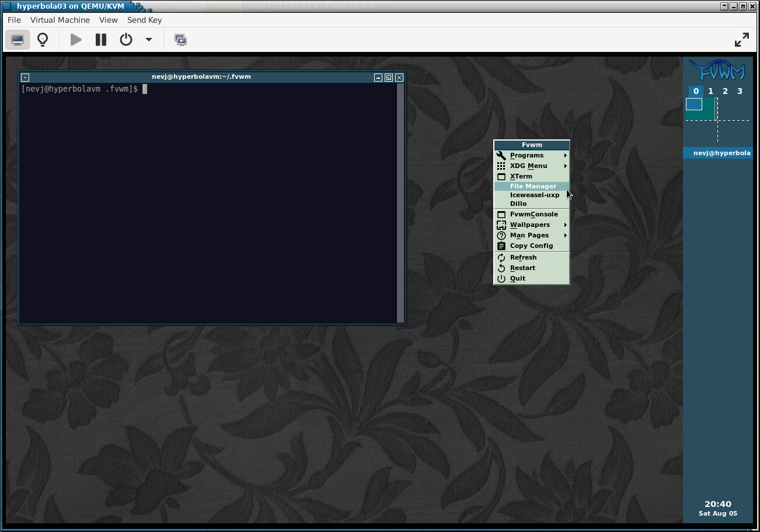760x532 pixels.
Task: Open Wallpapers submenu
Action: pyautogui.click(x=532, y=225)
